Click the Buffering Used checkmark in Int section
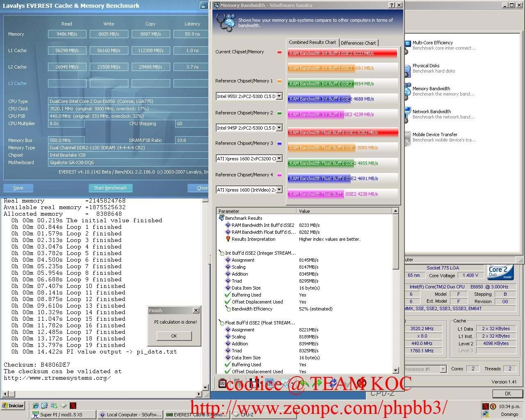The width and height of the screenshot is (525, 420). pyautogui.click(x=228, y=295)
